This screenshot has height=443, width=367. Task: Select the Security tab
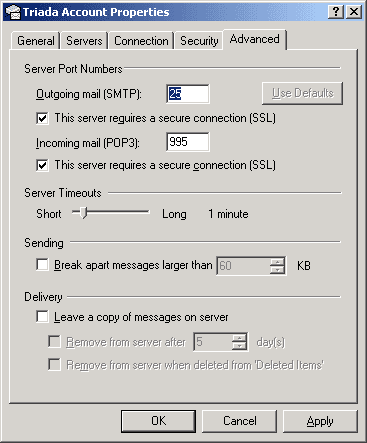[x=199, y=41]
